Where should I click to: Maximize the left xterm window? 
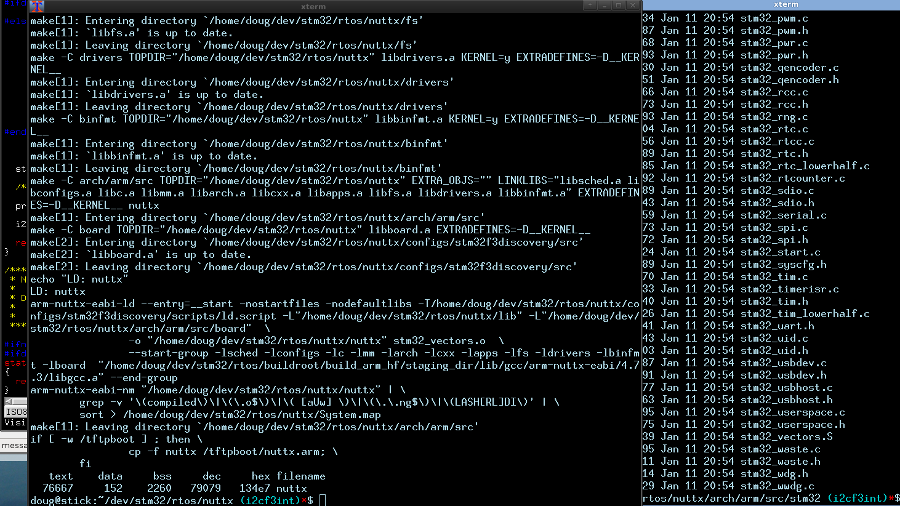[x=618, y=6]
